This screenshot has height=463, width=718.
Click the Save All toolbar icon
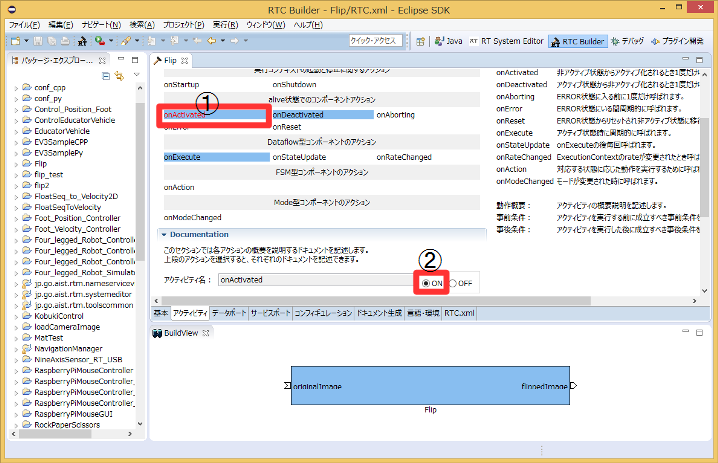(x=52, y=41)
